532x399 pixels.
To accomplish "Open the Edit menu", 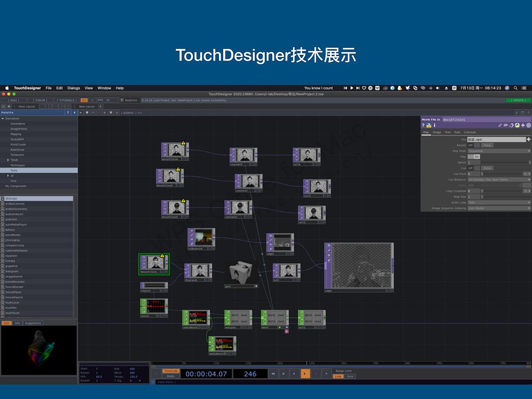I will point(59,88).
